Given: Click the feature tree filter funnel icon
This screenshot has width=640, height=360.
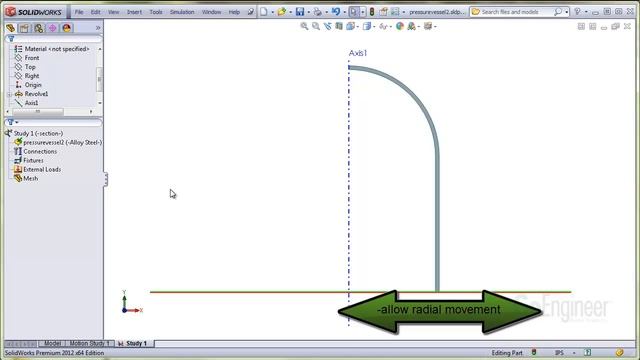Looking at the screenshot, I should pyautogui.click(x=11, y=39).
